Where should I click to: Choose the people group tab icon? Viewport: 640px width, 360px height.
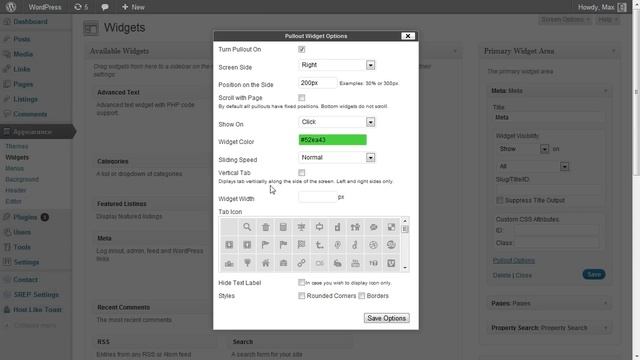tap(355, 227)
